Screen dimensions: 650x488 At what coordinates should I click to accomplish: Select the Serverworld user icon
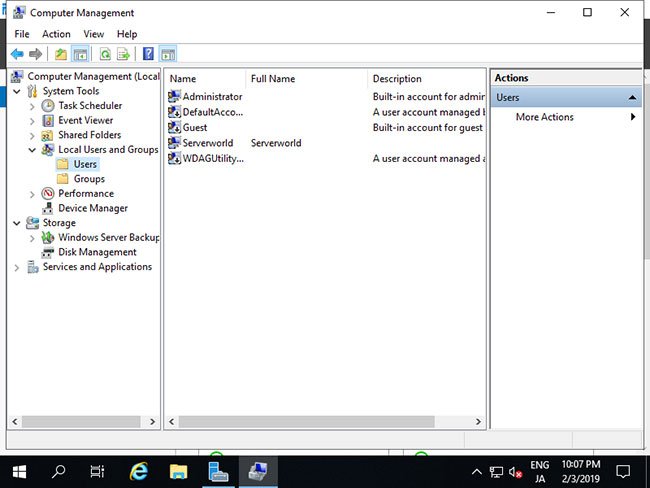[174, 143]
